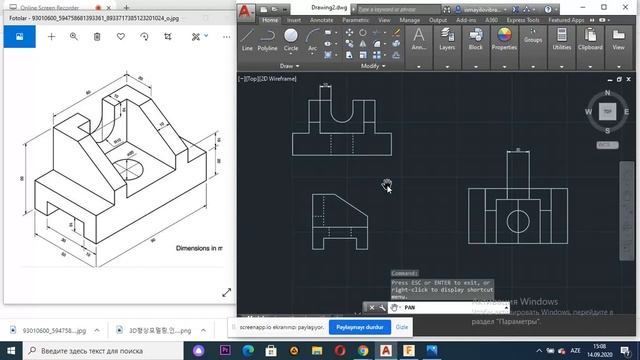Expand options for the png download
Viewport: 640px width, 360px height.
[203, 330]
